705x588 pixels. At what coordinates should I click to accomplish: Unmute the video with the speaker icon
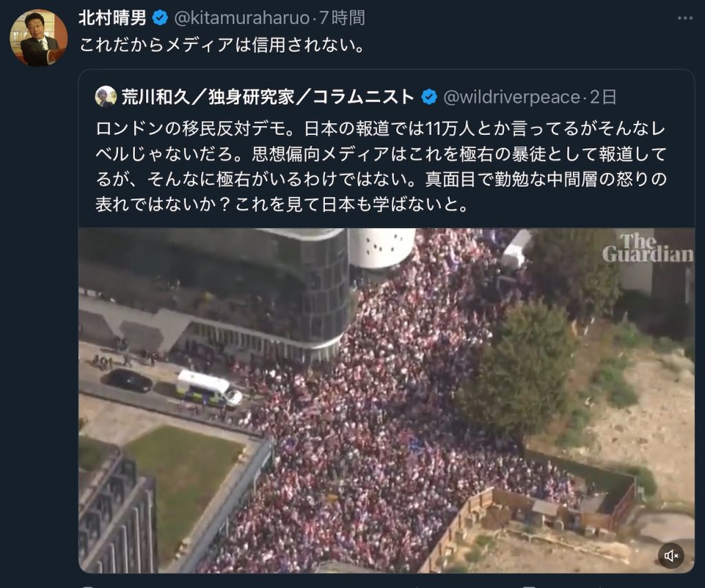(x=671, y=556)
